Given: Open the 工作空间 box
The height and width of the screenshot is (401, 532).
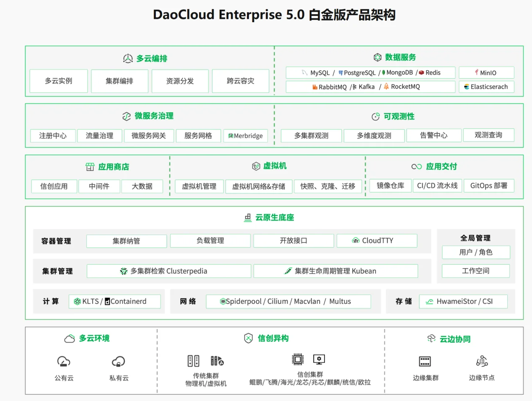Looking at the screenshot, I should [x=476, y=271].
